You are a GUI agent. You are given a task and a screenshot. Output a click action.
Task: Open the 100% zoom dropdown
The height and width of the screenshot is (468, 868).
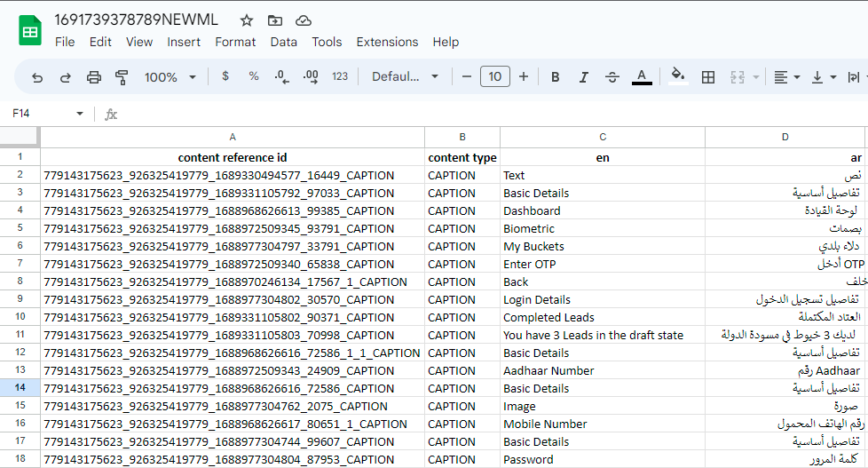pos(170,77)
